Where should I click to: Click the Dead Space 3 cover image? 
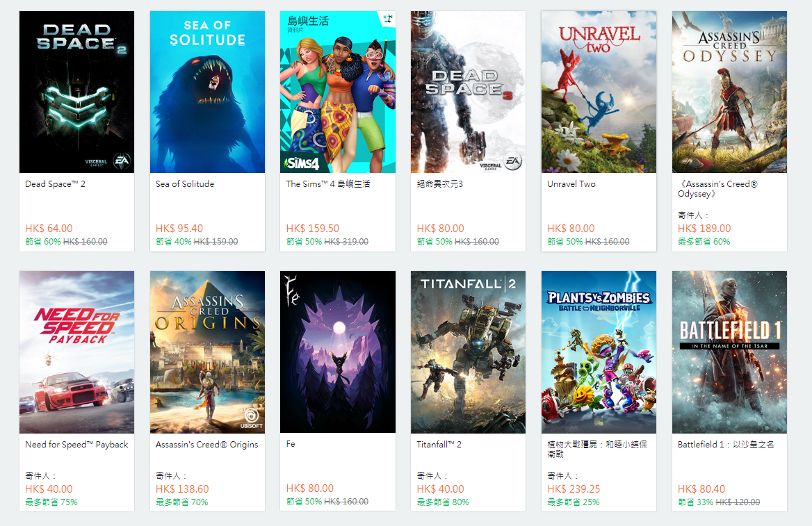click(468, 92)
